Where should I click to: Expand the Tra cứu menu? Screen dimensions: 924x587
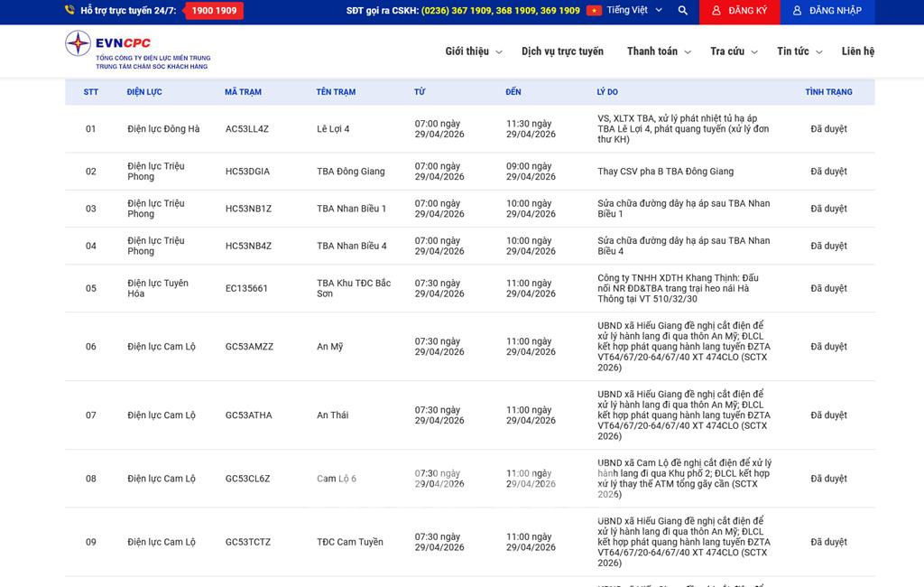[x=733, y=51]
